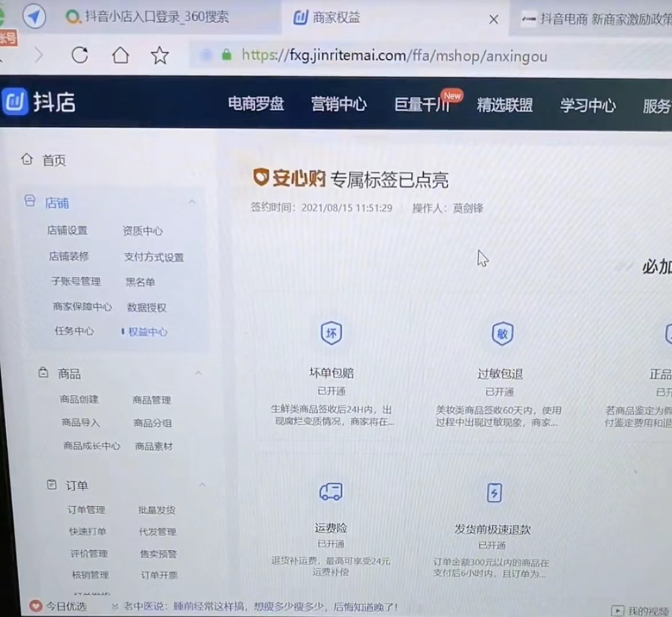Click the 老中医说 news ticker headline

261,607
